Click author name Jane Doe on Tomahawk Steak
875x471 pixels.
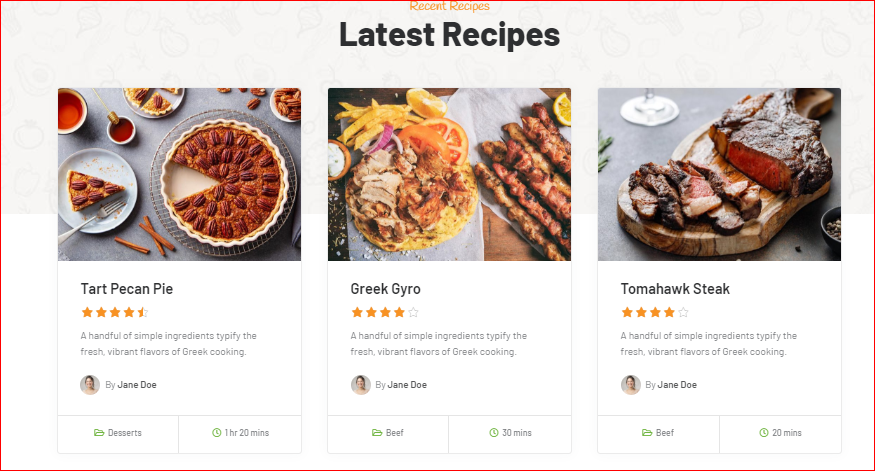pyautogui.click(x=677, y=385)
